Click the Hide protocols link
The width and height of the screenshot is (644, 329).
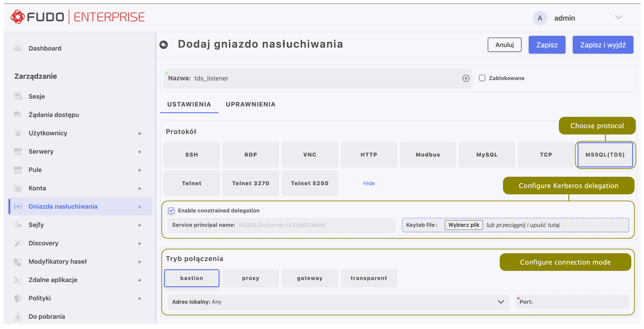(369, 183)
